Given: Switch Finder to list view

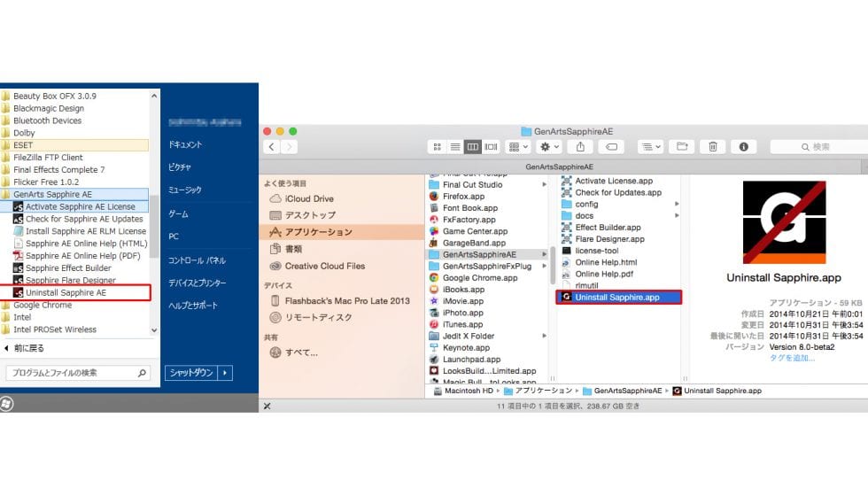Looking at the screenshot, I should click(x=454, y=147).
